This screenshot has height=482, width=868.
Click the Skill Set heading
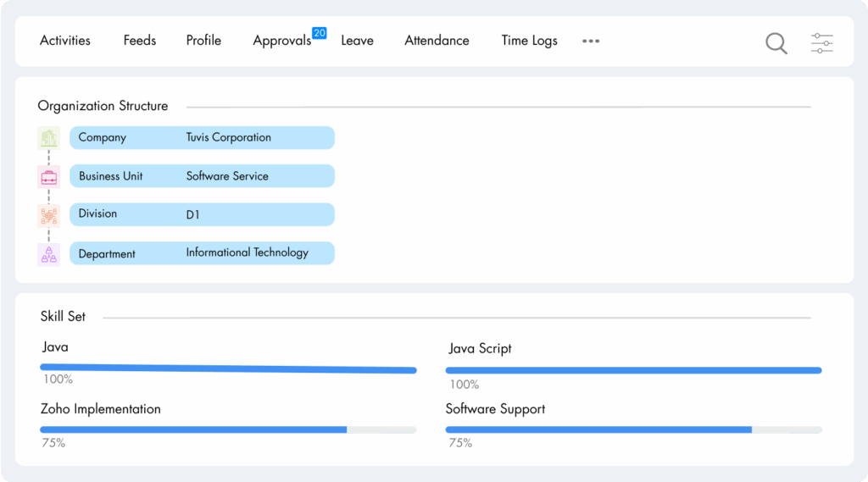(63, 317)
